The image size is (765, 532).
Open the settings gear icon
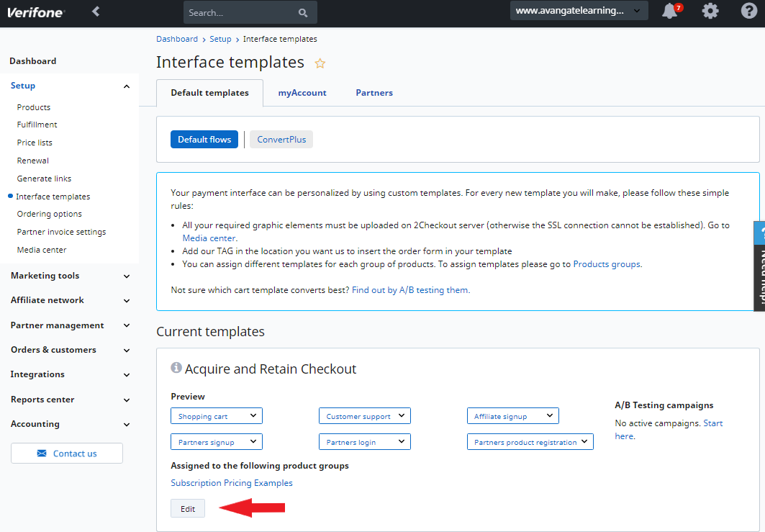tap(710, 11)
